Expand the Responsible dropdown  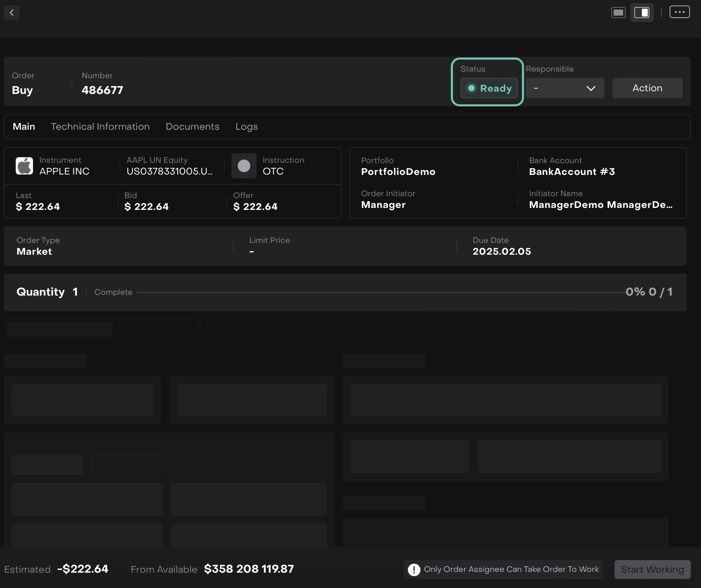click(x=565, y=88)
